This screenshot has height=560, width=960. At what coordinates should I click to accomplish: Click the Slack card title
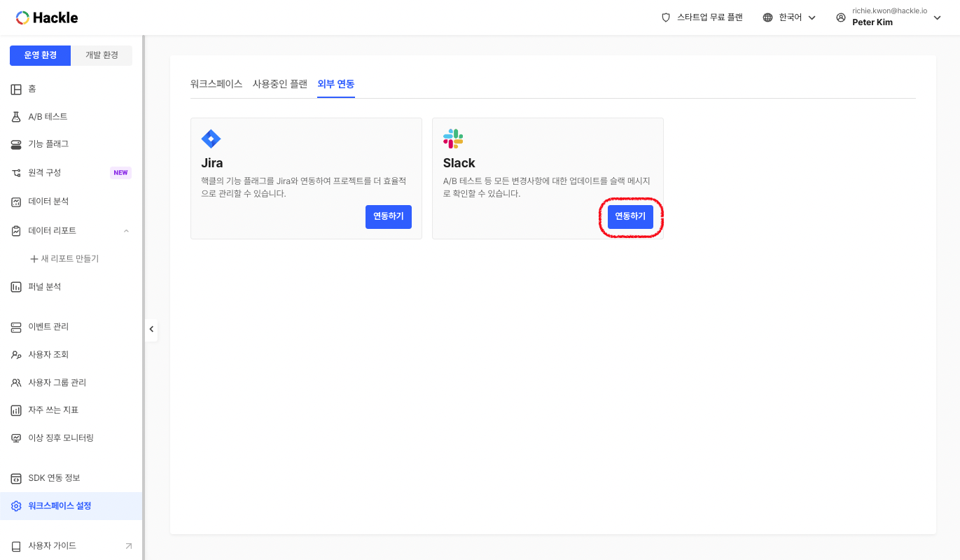click(x=459, y=163)
